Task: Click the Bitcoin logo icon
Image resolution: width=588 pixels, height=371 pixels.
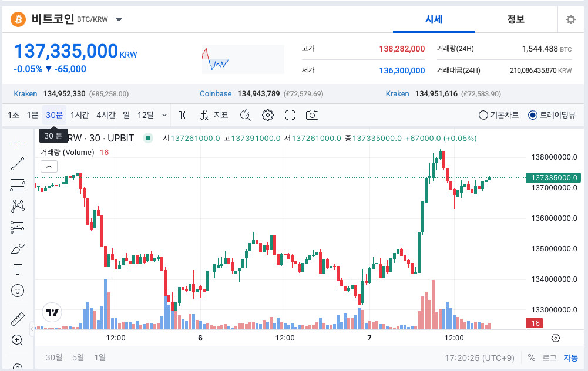Action: coord(18,19)
